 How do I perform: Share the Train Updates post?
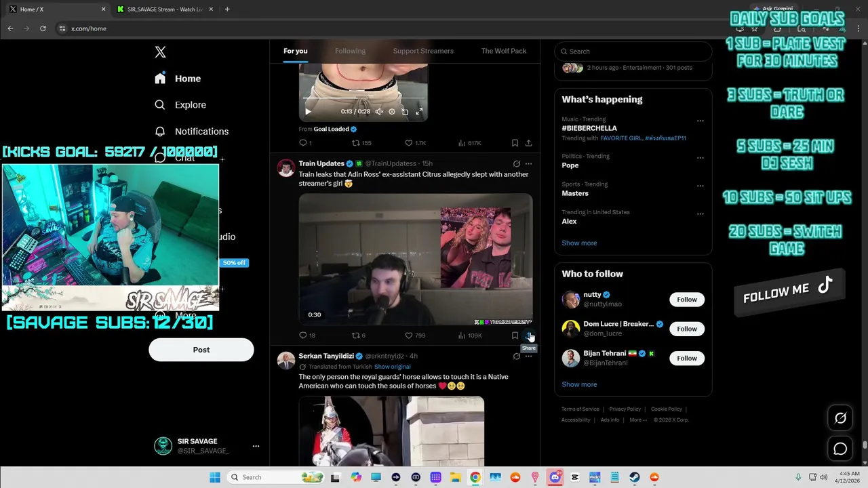[x=528, y=335]
